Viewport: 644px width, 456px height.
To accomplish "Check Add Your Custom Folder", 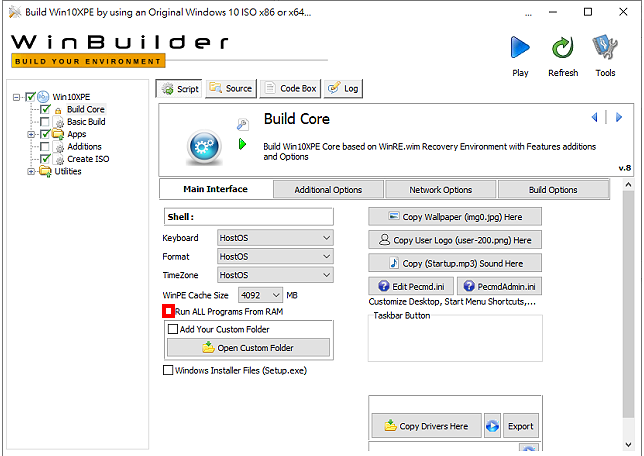I will click(x=173, y=329).
